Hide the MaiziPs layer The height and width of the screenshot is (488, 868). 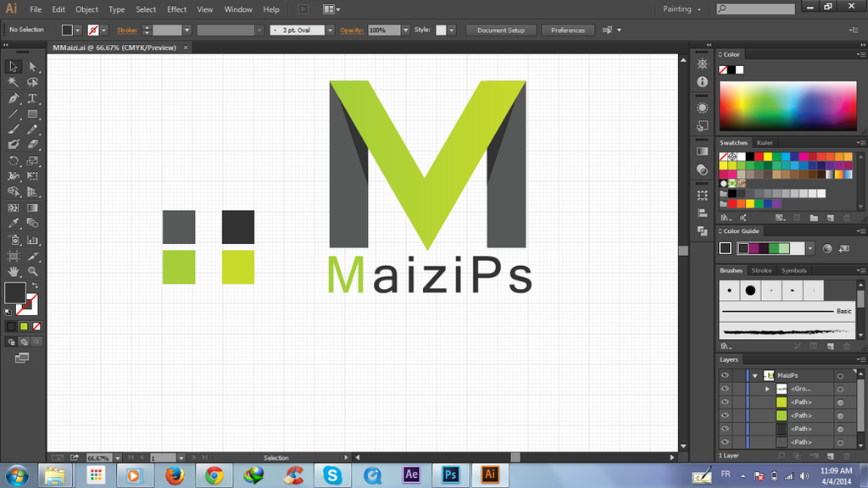(725, 375)
